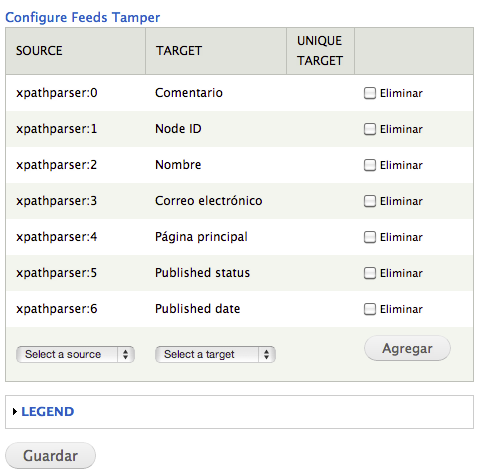Click the LEGEND disclosure triangle
The width and height of the screenshot is (490, 476).
click(x=14, y=412)
